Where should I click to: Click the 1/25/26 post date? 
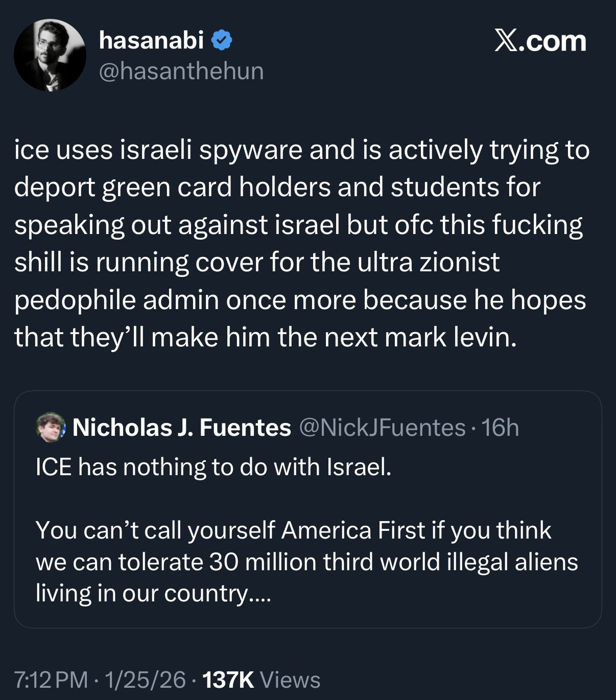145,680
